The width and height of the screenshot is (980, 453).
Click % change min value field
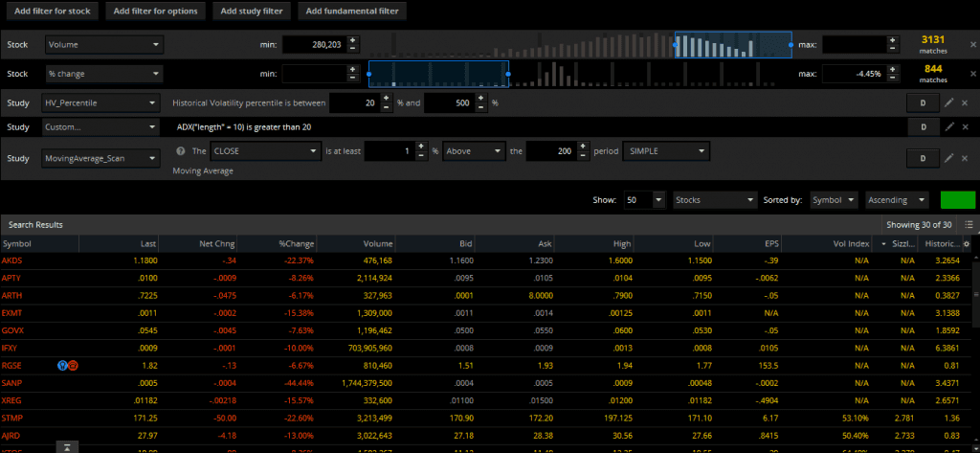pyautogui.click(x=314, y=74)
